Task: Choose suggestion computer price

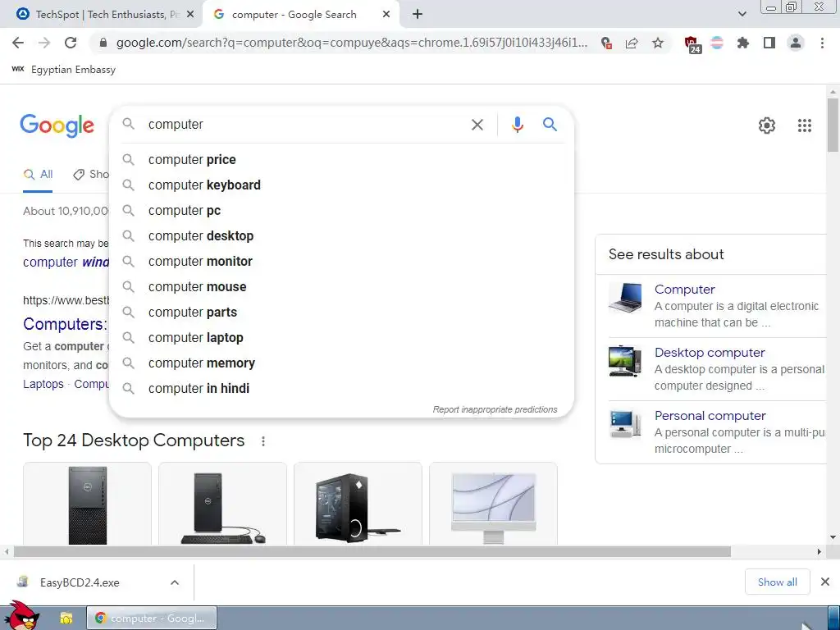Action: click(x=341, y=160)
